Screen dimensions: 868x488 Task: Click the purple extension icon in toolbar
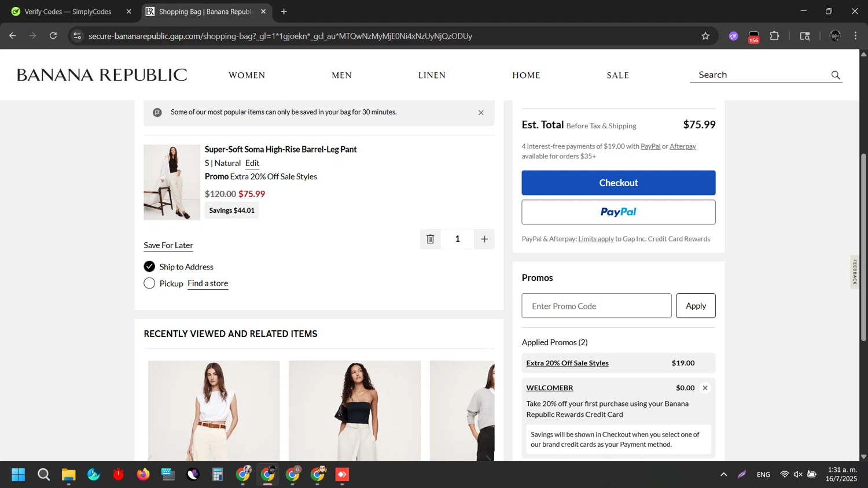pyautogui.click(x=733, y=36)
